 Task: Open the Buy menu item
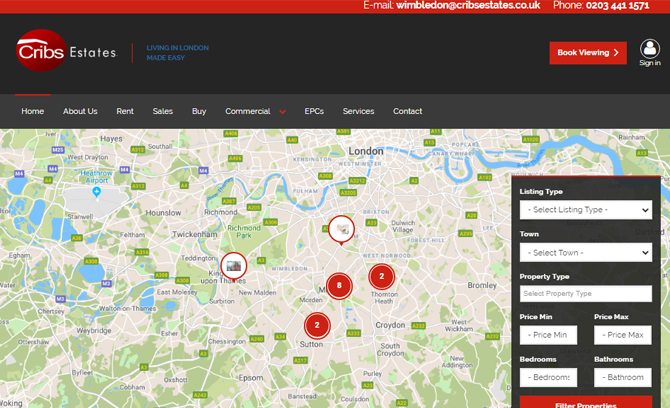pyautogui.click(x=199, y=111)
